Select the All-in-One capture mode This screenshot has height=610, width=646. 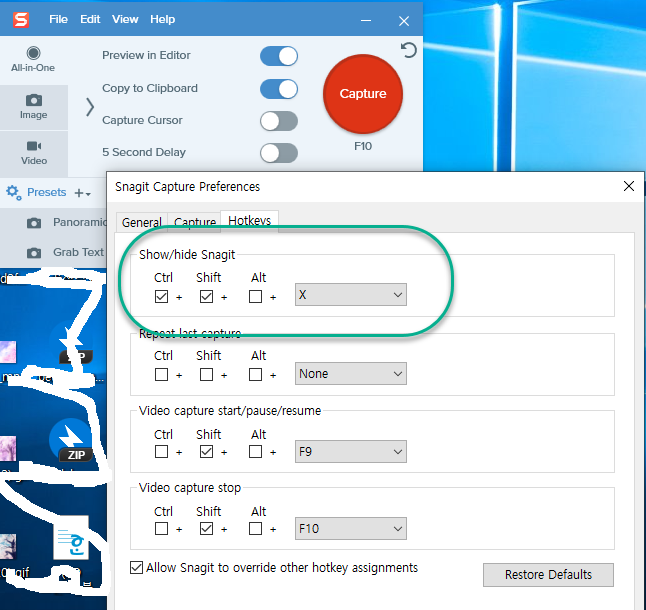coord(33,59)
